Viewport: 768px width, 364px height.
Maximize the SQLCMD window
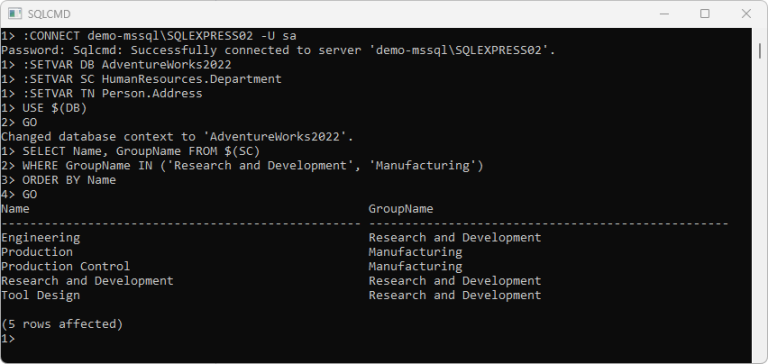704,14
